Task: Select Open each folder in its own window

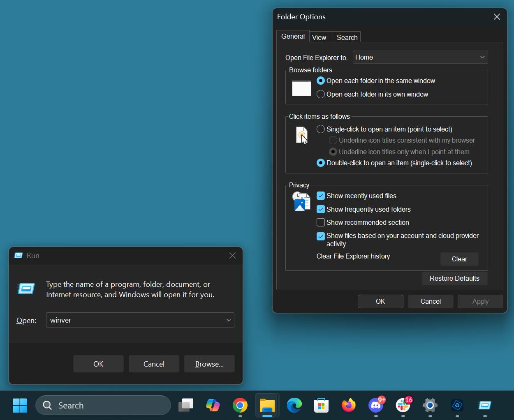Action: 321,94
